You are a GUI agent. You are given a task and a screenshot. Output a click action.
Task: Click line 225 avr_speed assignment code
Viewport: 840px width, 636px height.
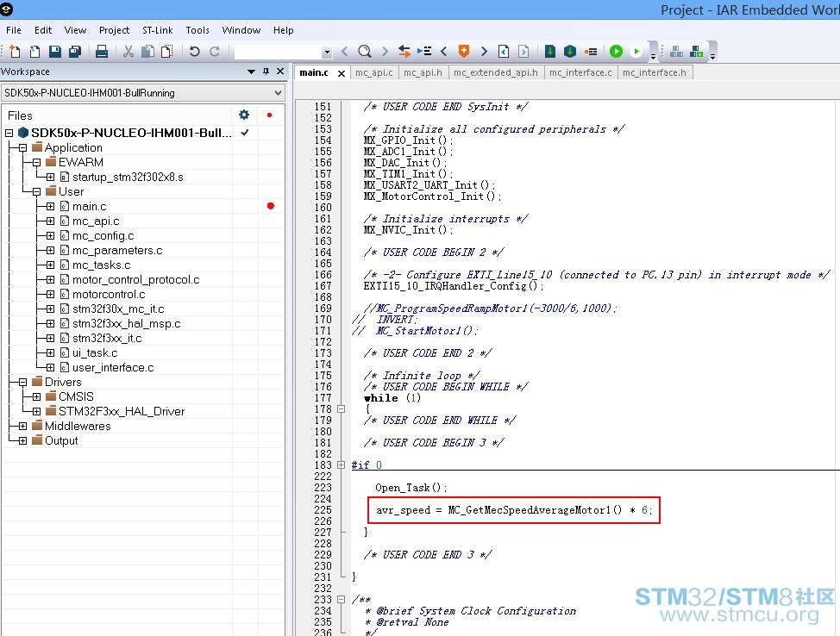(514, 509)
